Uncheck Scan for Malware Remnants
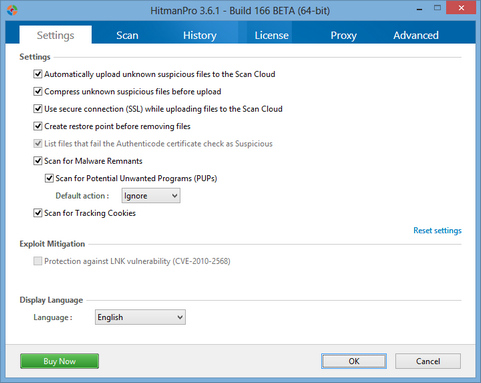Screen dimensions: 481x383 click(38, 161)
